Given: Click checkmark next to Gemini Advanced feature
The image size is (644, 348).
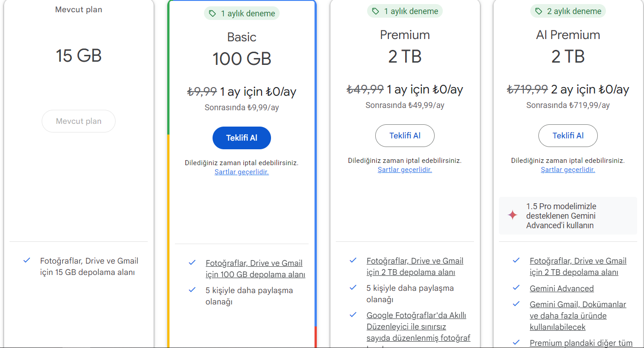Looking at the screenshot, I should (x=516, y=288).
